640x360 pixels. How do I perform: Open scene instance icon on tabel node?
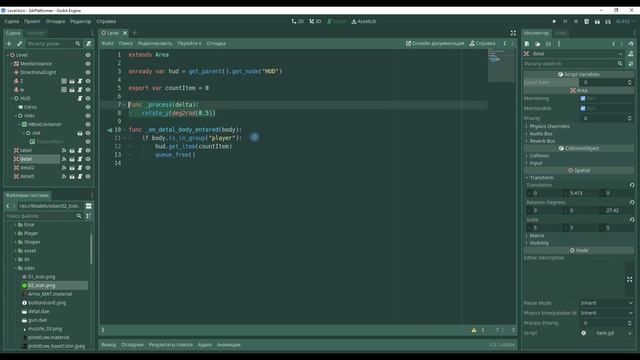coord(72,151)
